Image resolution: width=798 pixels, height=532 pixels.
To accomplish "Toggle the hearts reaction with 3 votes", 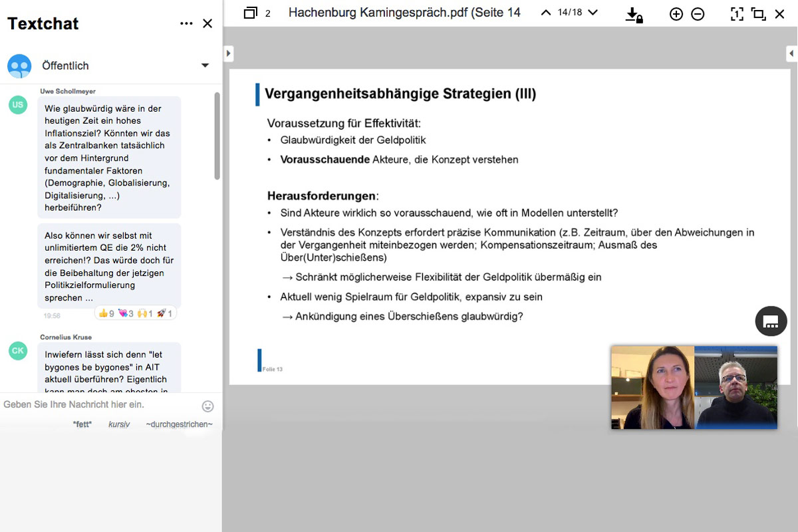I will pyautogui.click(x=125, y=313).
